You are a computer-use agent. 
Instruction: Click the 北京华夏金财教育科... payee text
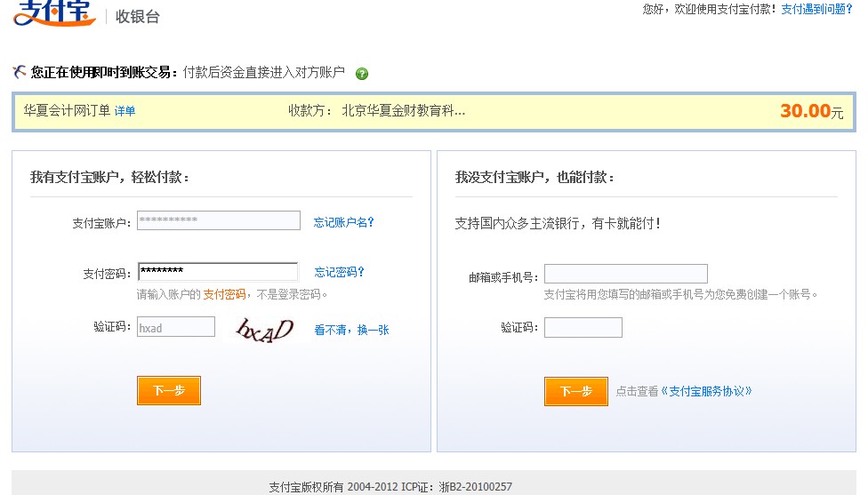(x=404, y=110)
